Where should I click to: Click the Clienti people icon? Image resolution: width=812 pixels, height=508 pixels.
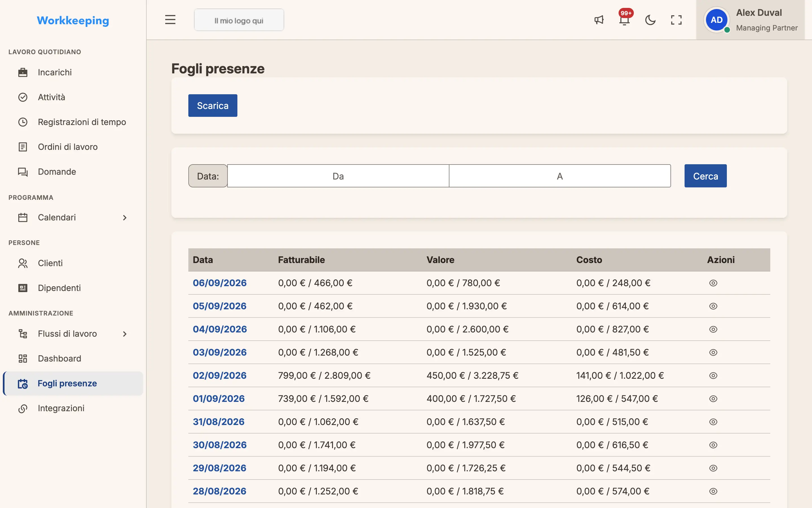[23, 263]
